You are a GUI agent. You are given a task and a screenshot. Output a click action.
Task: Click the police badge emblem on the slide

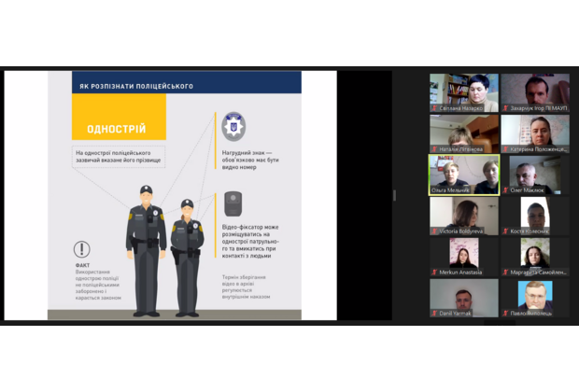(x=233, y=127)
